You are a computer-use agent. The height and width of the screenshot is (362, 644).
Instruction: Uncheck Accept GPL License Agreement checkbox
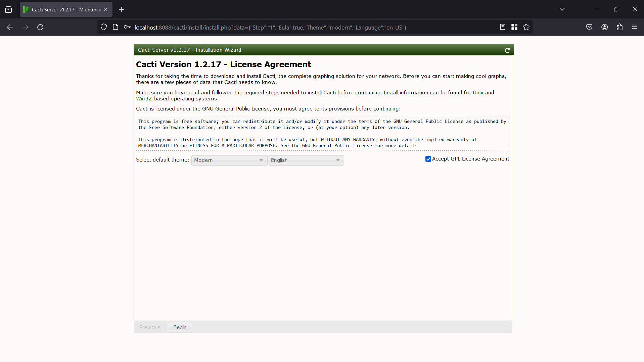tap(428, 159)
